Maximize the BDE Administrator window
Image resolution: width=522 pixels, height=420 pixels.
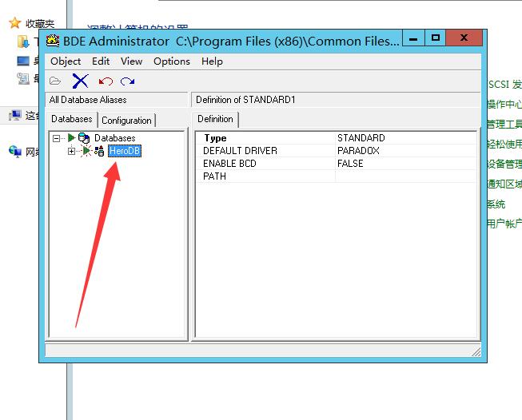click(x=436, y=38)
